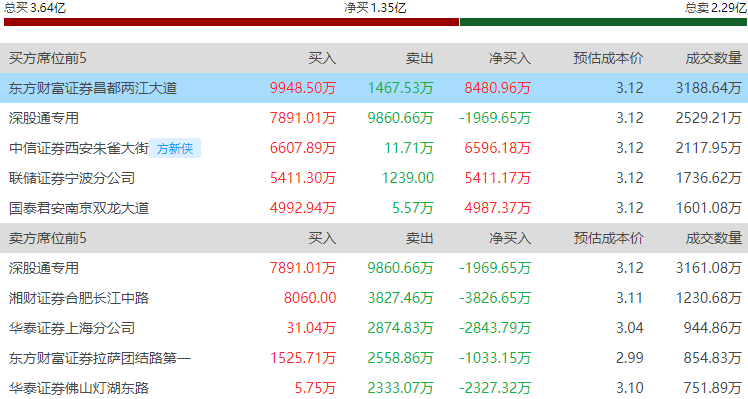Click the 卖方席位前5 section header

[x=48, y=238]
